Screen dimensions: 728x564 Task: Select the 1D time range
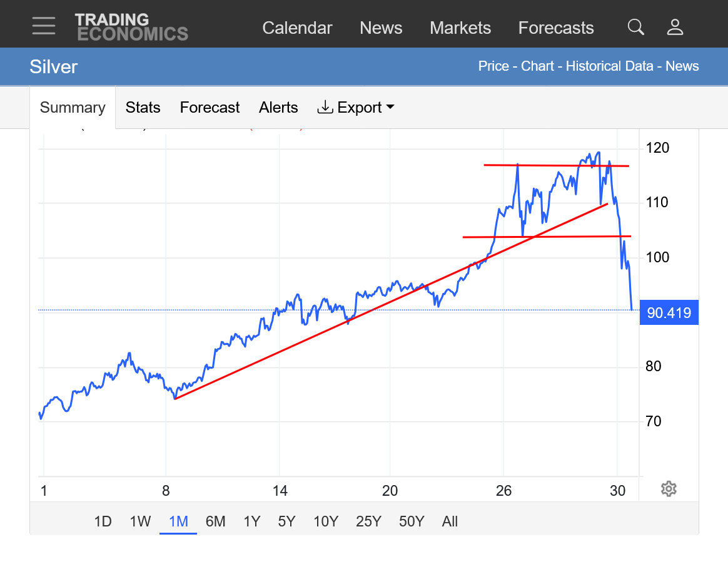(x=103, y=521)
